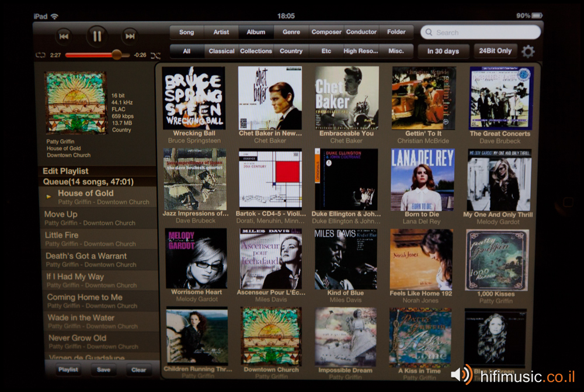The width and height of the screenshot is (584, 392).
Task: Tap the battery indicator icon
Action: pyautogui.click(x=537, y=16)
